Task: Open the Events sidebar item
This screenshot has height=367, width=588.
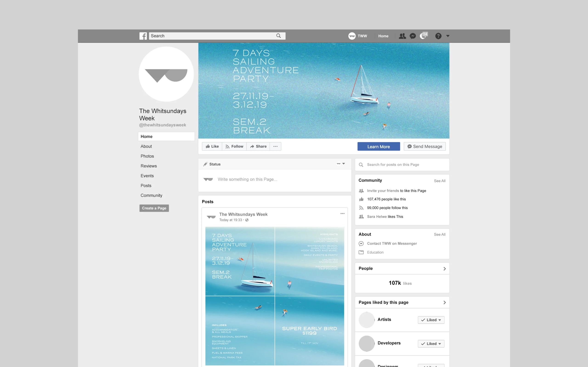Action: coord(147,176)
